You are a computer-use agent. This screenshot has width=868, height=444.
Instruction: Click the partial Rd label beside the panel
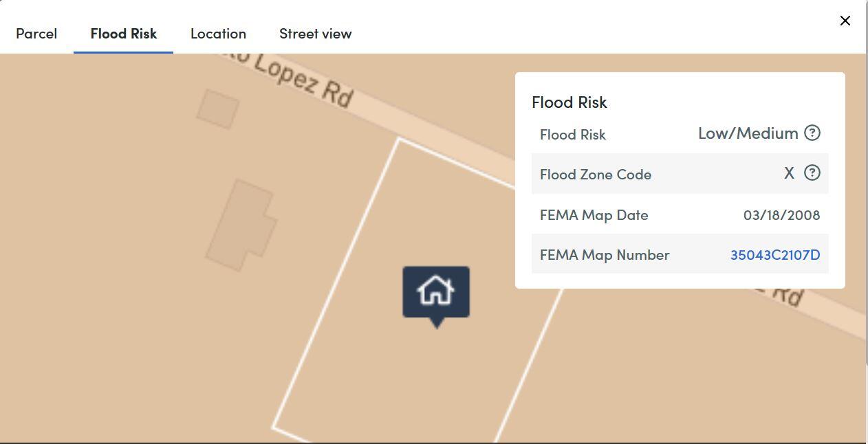786,296
